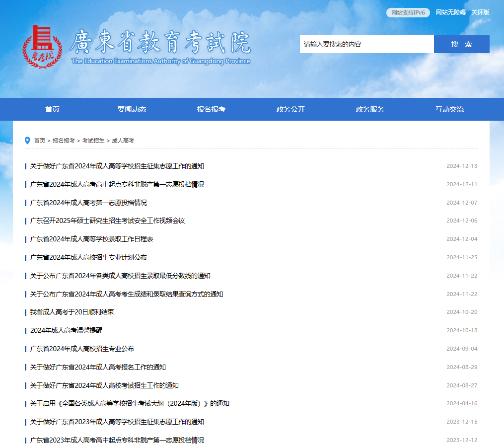The height and width of the screenshot is (446, 504).
Task: Expand the 政务服务 navigation menu
Action: 370,109
